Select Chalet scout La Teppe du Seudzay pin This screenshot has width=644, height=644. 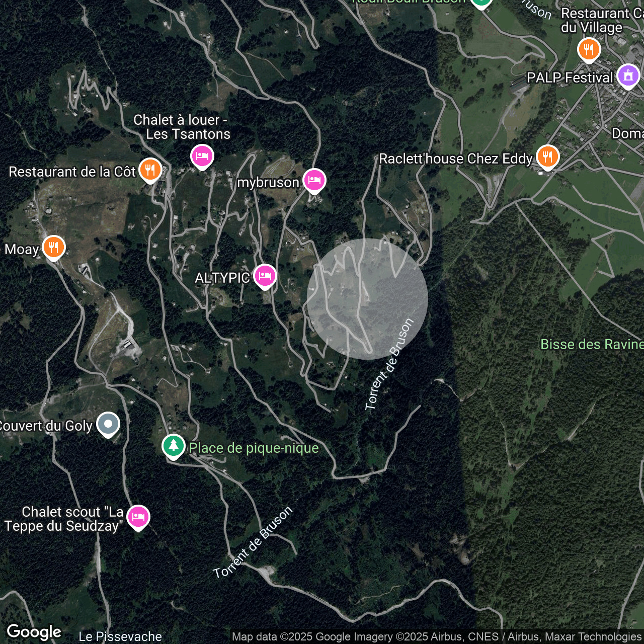[138, 517]
